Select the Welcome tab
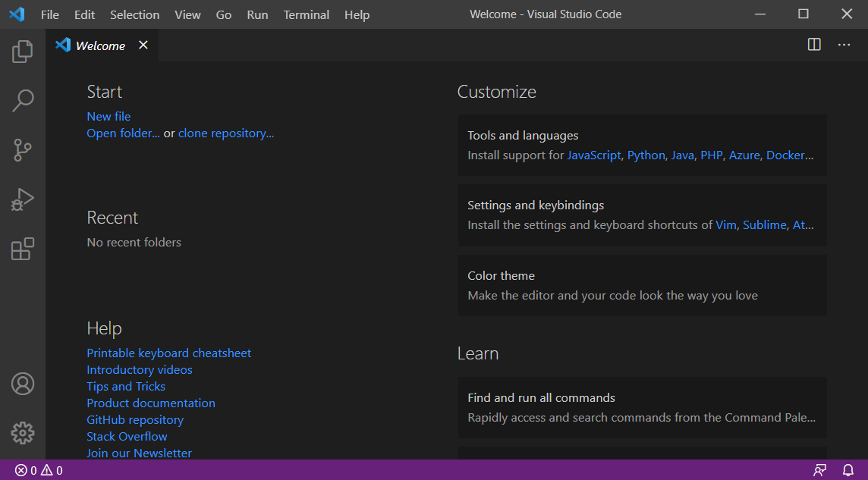This screenshot has height=480, width=868. tap(100, 45)
